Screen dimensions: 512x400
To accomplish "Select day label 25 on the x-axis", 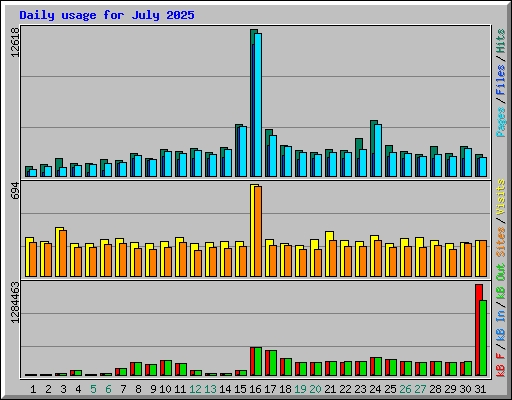I will click(390, 389).
